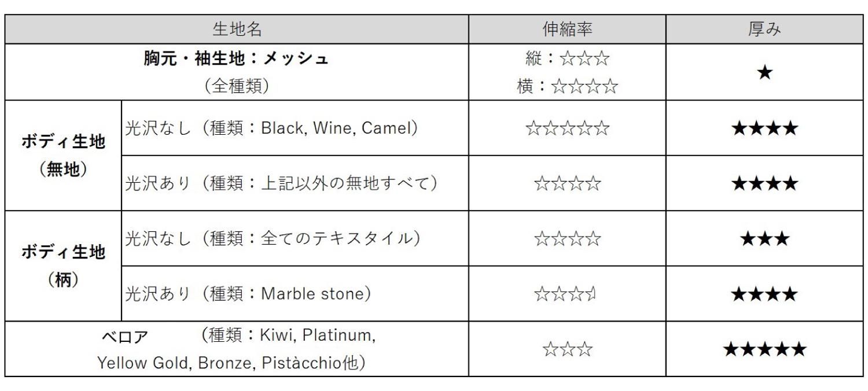Click the ベロア fabric description cell
868x391 pixels.
(x=237, y=349)
